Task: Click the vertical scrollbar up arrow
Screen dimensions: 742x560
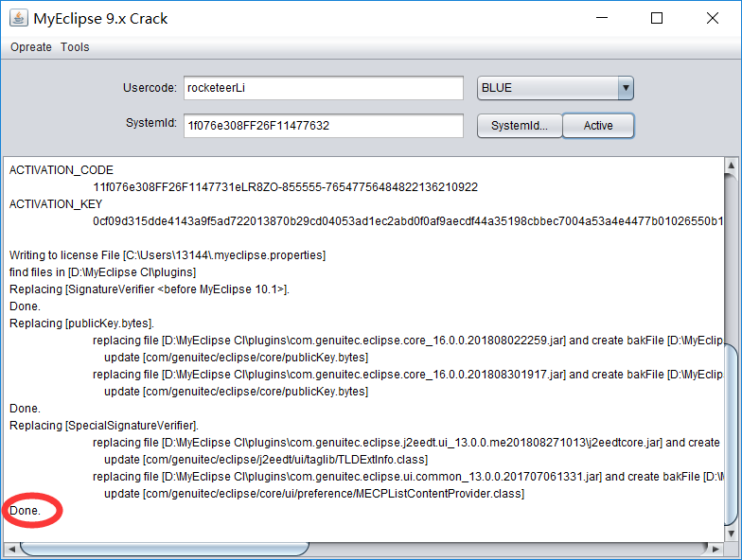Action: pos(731,165)
